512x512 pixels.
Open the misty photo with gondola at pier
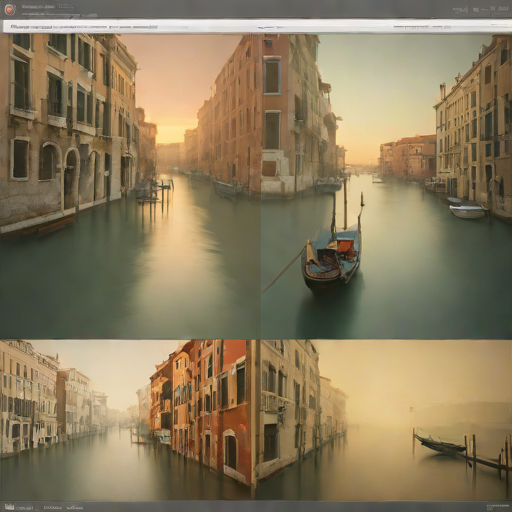coord(384,420)
